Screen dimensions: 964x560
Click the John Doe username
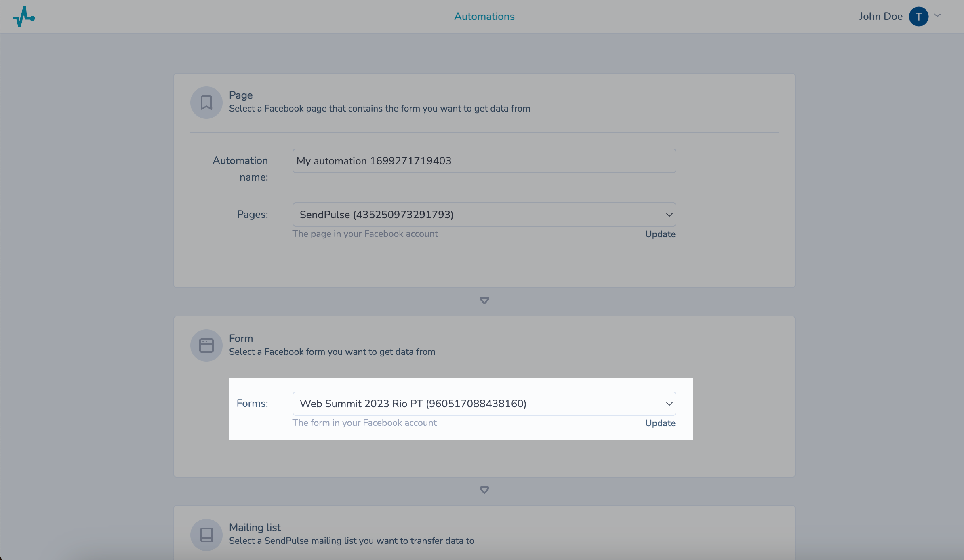pyautogui.click(x=880, y=17)
